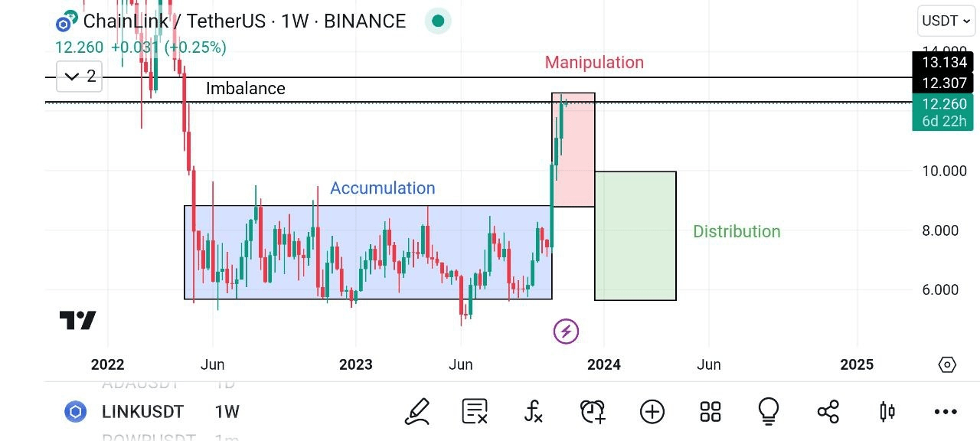
Task: Expand the collapsed legend showing 2
Action: pos(80,76)
